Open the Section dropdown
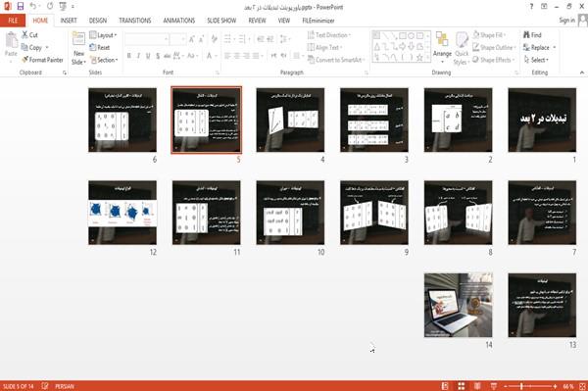Screen dimensions: 588x391 pyautogui.click(x=104, y=60)
